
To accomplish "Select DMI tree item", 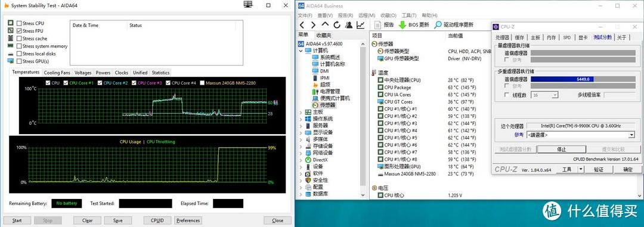I will coord(320,71).
